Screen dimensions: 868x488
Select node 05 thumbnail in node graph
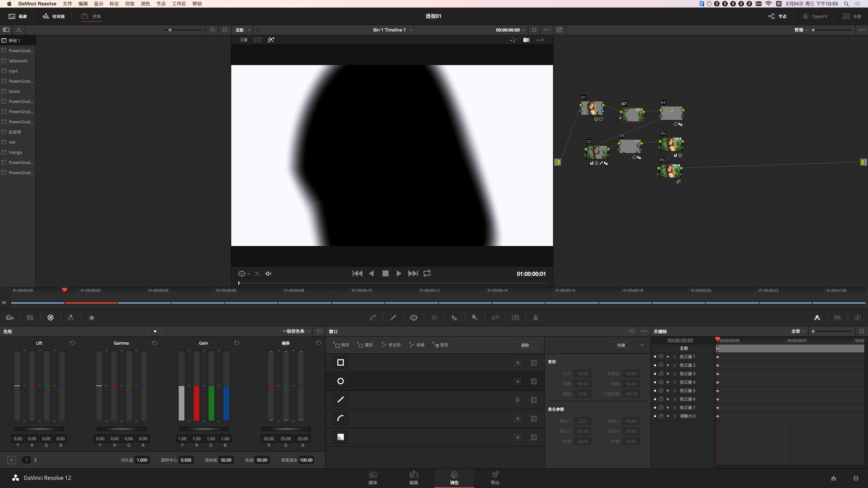[671, 145]
